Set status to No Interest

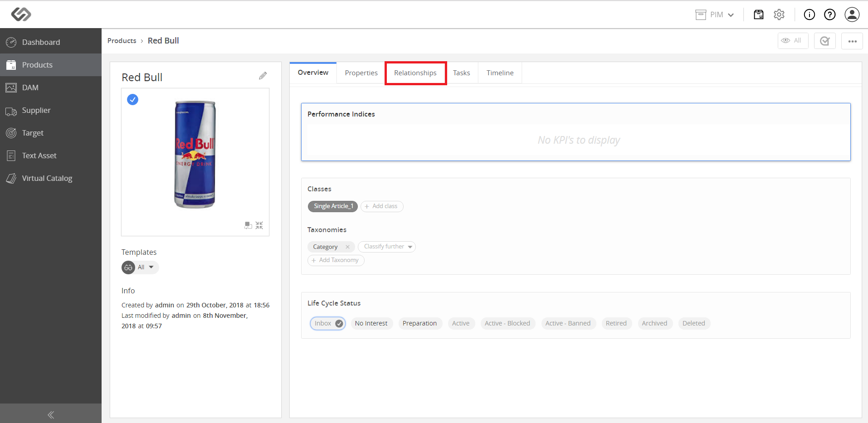371,323
